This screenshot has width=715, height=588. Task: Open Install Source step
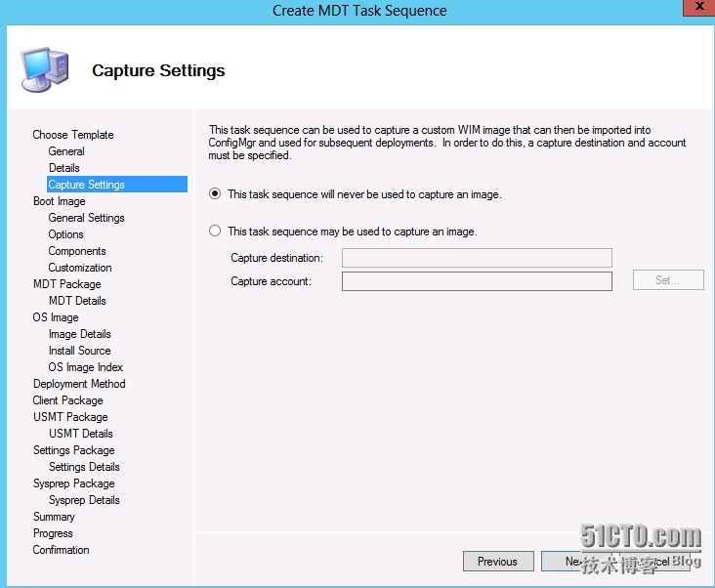click(x=79, y=351)
